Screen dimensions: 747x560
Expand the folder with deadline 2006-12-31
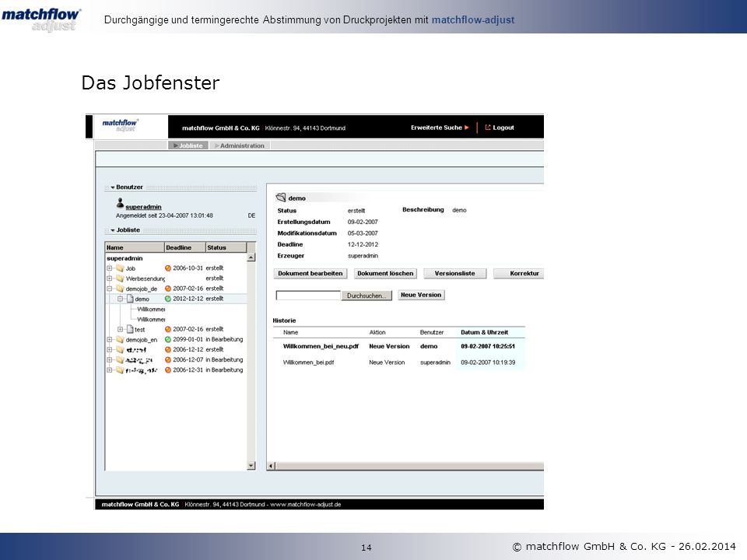point(110,370)
